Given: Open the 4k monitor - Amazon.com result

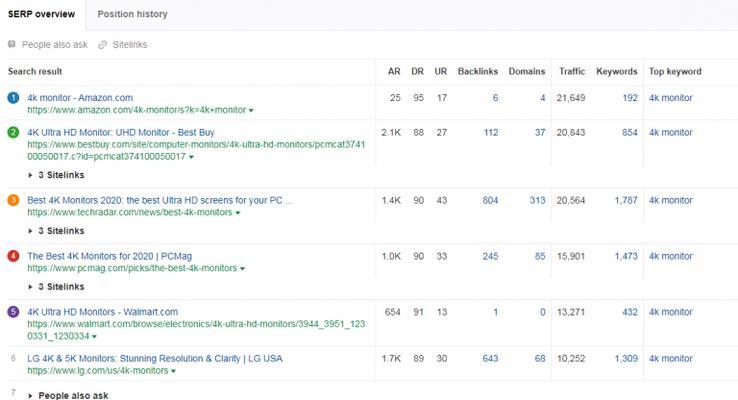Looking at the screenshot, I should [x=80, y=98].
